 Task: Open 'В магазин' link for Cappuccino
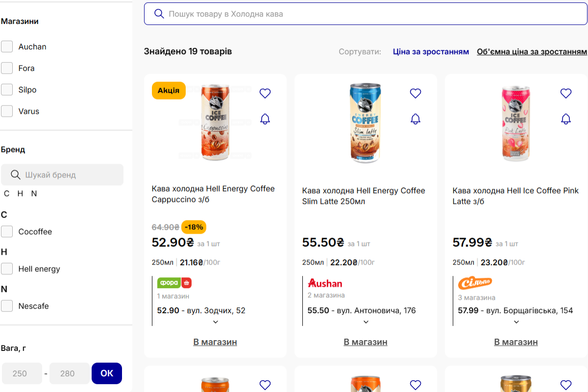215,342
